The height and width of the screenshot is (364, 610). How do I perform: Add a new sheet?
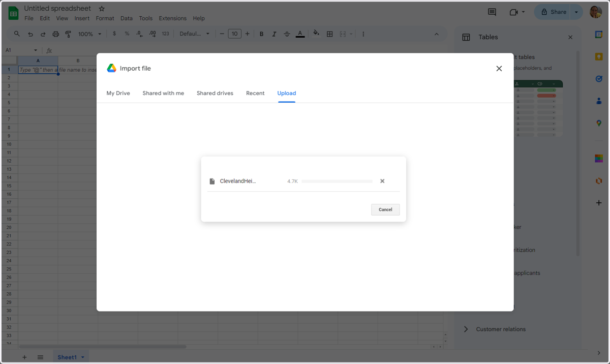[24, 357]
